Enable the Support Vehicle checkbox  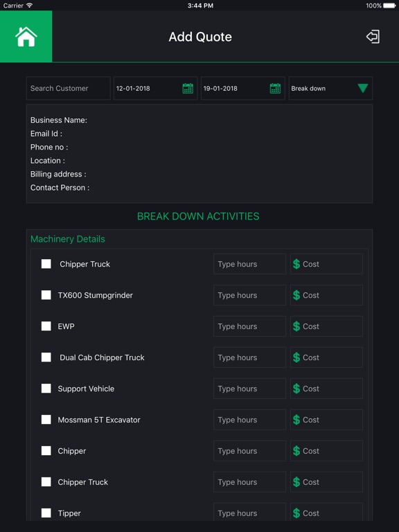coord(46,389)
